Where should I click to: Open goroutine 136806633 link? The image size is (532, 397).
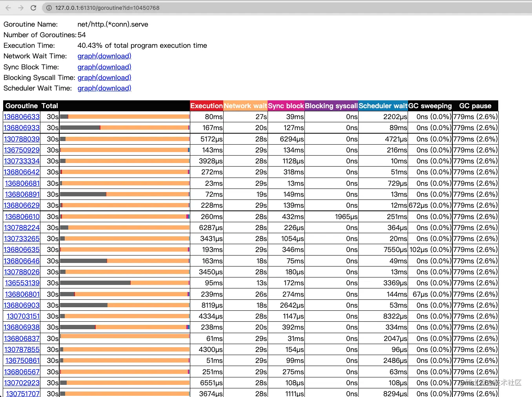pyautogui.click(x=22, y=117)
